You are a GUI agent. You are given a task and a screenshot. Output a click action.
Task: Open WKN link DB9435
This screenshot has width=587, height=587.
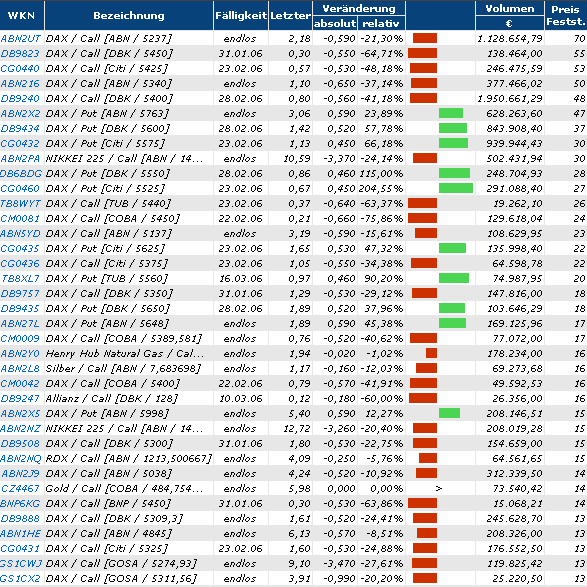coord(20,308)
